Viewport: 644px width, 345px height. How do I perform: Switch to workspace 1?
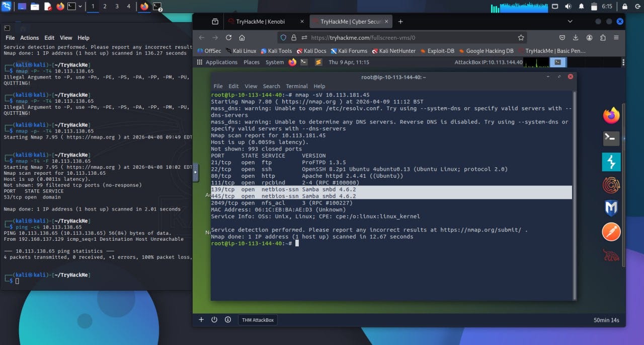93,7
